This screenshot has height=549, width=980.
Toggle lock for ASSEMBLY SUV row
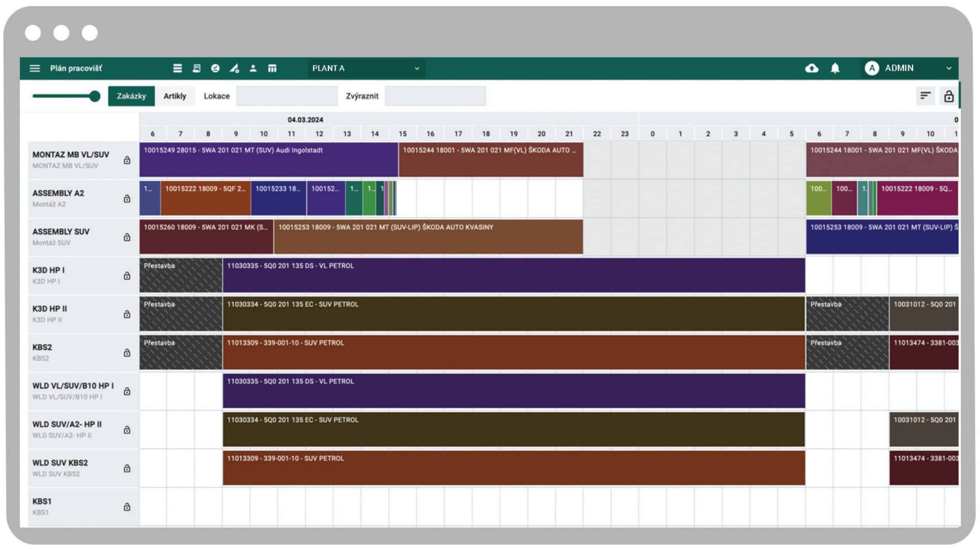127,237
